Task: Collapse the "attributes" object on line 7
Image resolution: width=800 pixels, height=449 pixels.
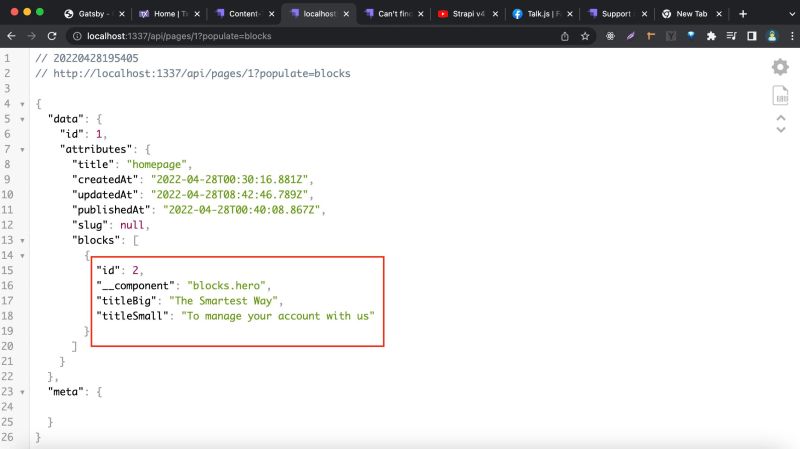Action: coord(22,150)
